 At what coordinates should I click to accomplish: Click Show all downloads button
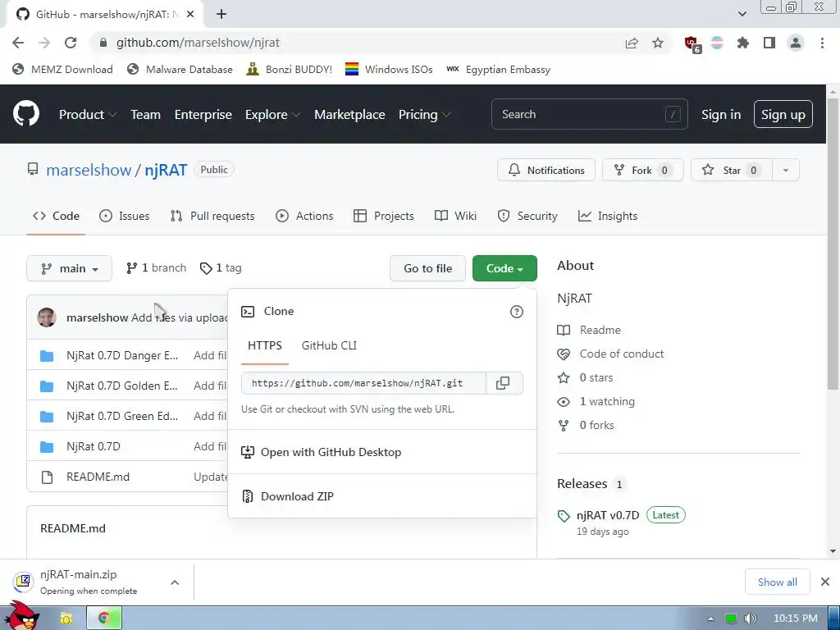pyautogui.click(x=777, y=582)
